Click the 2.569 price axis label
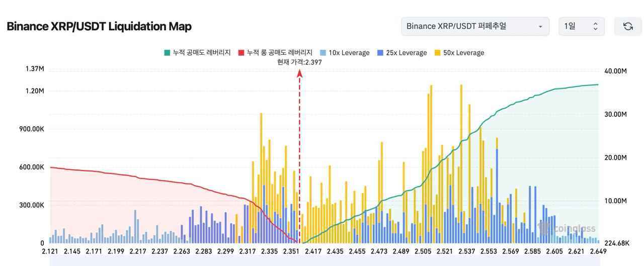The width and height of the screenshot is (644, 266). click(510, 251)
